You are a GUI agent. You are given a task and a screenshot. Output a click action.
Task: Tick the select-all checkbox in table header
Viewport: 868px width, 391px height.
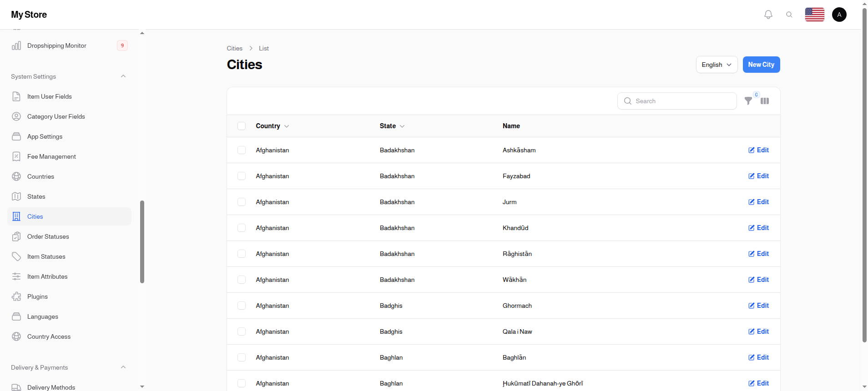[242, 126]
